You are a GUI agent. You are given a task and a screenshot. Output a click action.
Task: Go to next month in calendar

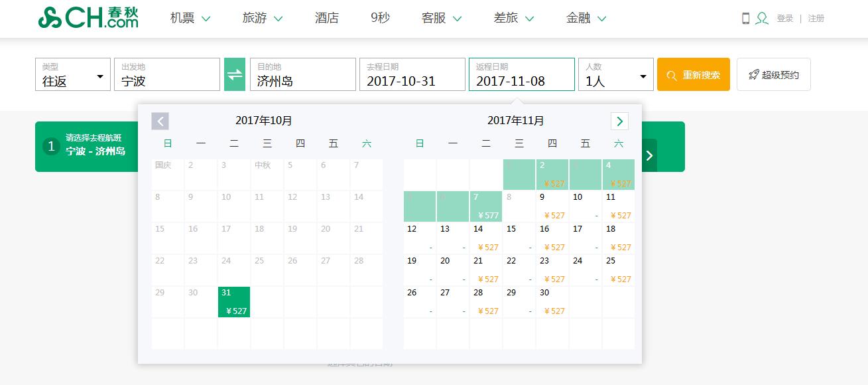[x=619, y=121]
